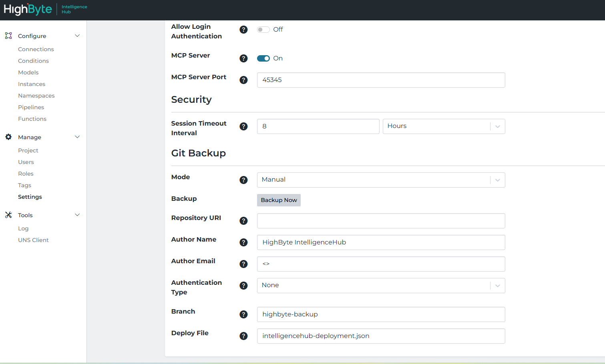Click the Session Timeout Interval value field
Screen dimensions: 605x364
tap(318, 126)
